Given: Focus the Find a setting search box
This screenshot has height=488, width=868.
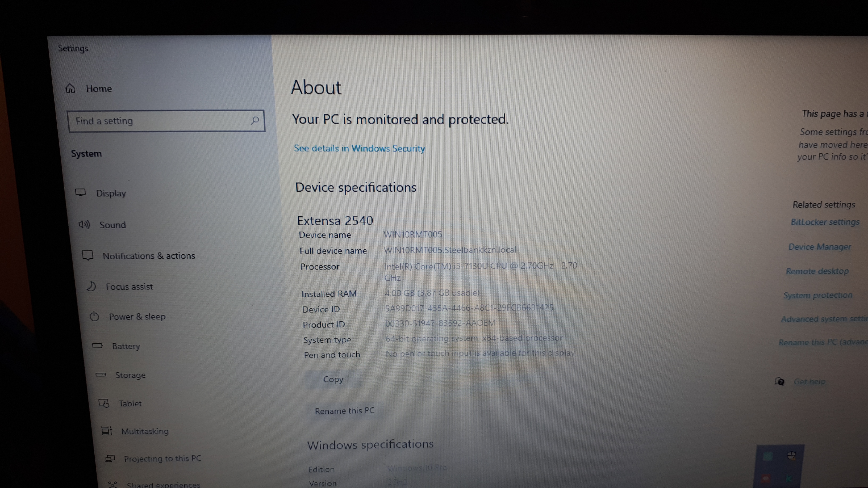Looking at the screenshot, I should (166, 121).
